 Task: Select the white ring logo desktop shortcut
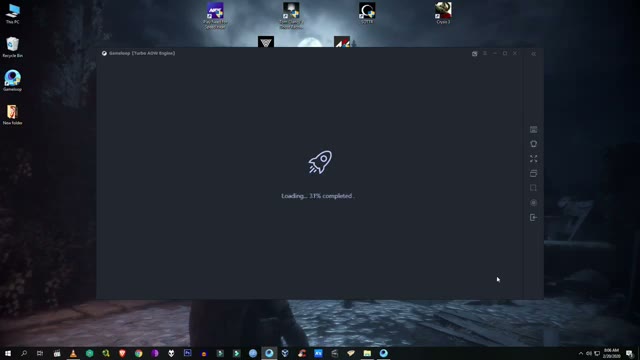coord(367,13)
